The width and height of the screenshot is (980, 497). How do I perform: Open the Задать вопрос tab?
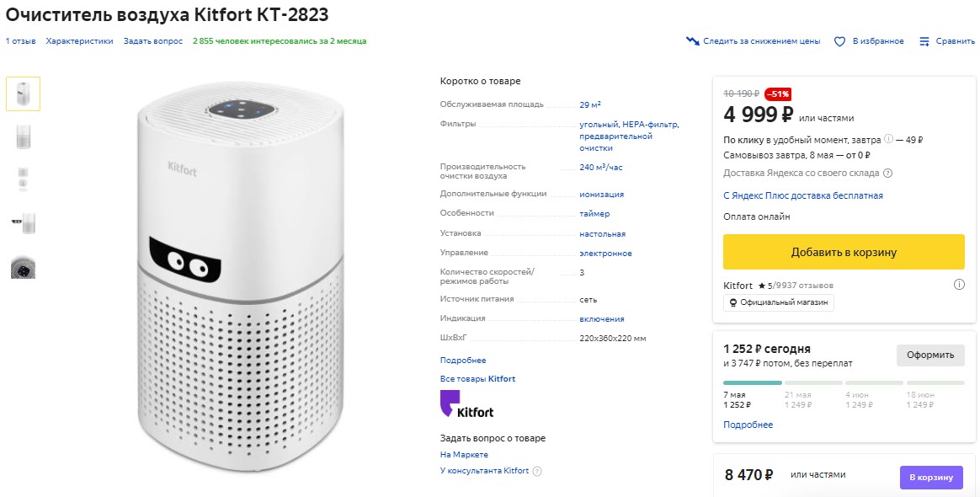pyautogui.click(x=152, y=40)
